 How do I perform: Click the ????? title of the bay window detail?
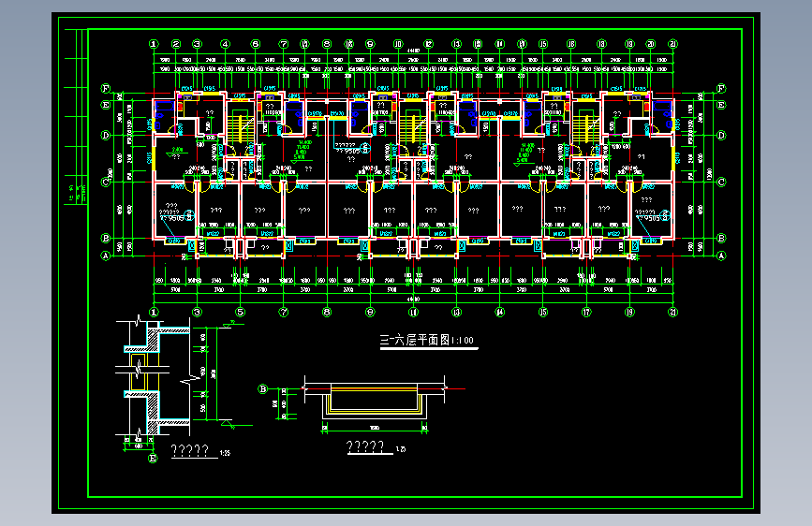tap(365, 446)
